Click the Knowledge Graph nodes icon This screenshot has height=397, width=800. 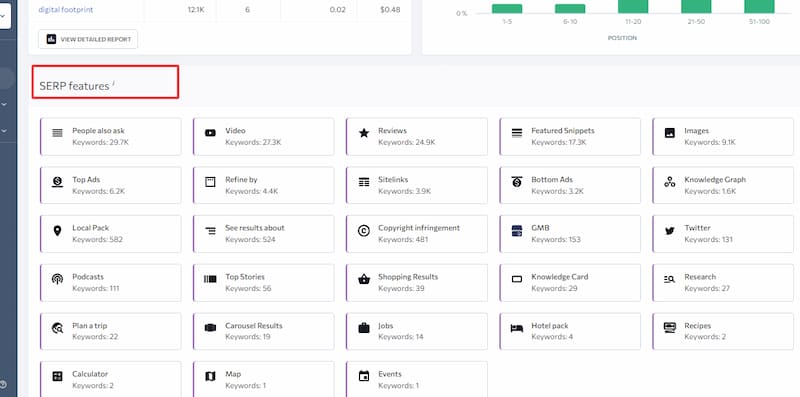point(670,182)
